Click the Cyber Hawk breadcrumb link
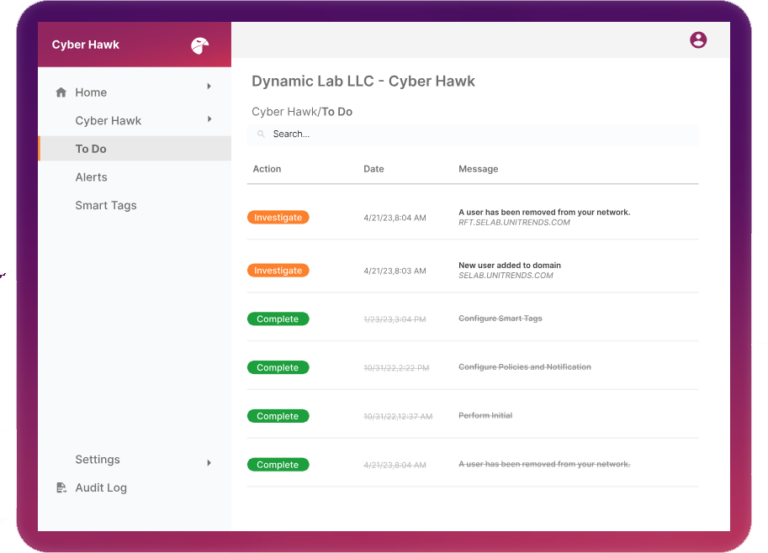768x553 pixels. [285, 112]
